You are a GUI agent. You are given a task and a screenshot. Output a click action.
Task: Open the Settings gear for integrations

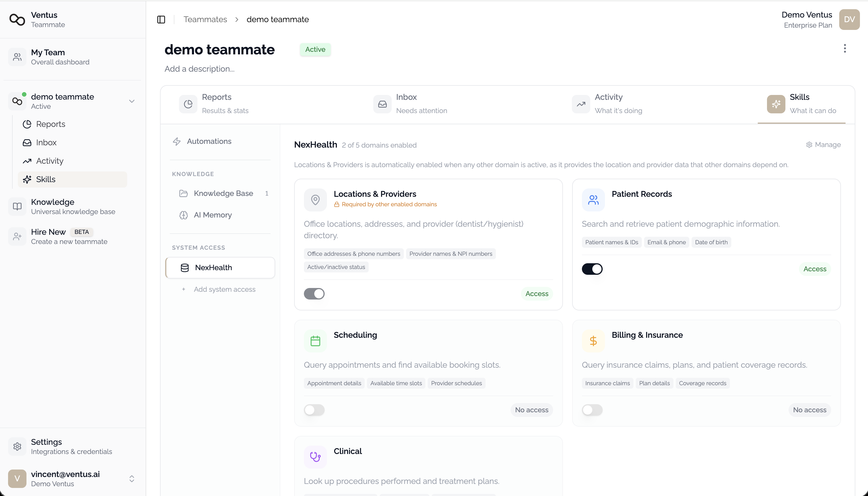(17, 446)
